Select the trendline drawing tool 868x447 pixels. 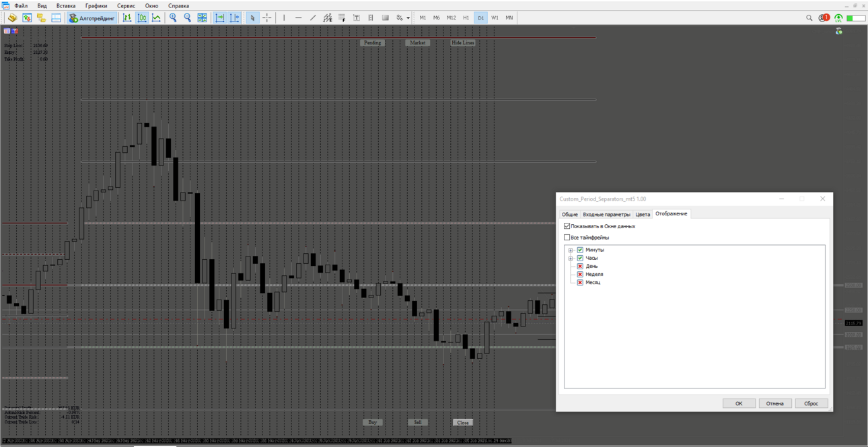pyautogui.click(x=313, y=18)
